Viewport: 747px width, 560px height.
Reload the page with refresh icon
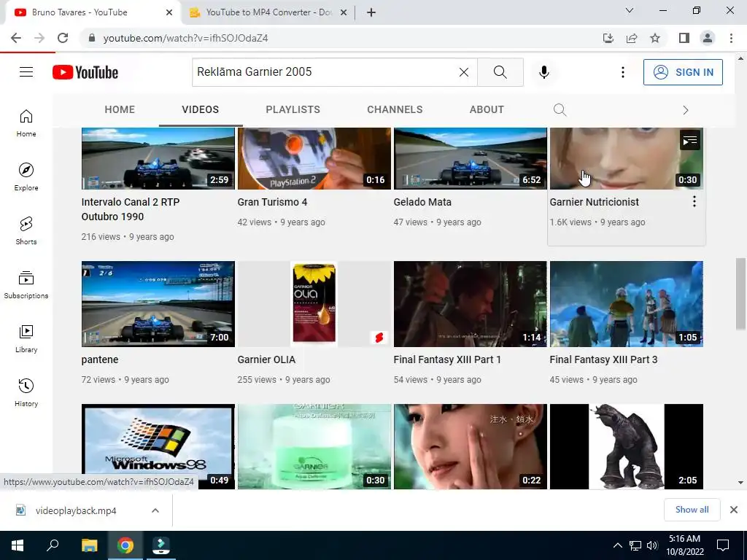point(63,38)
